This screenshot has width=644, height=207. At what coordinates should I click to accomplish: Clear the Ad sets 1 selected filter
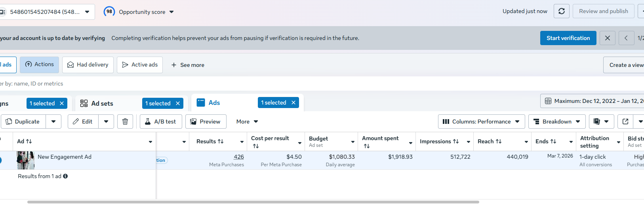pos(178,103)
